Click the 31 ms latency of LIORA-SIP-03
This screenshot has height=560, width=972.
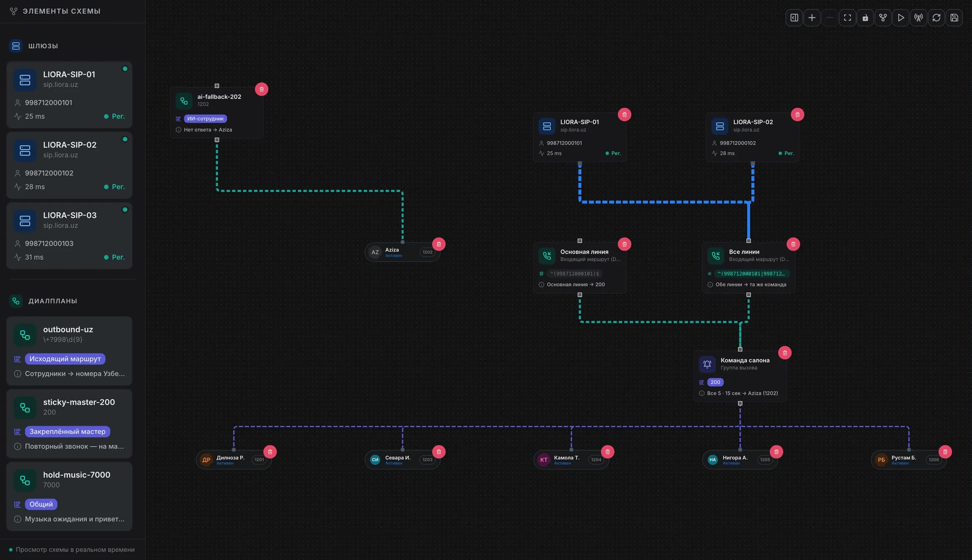coord(34,257)
